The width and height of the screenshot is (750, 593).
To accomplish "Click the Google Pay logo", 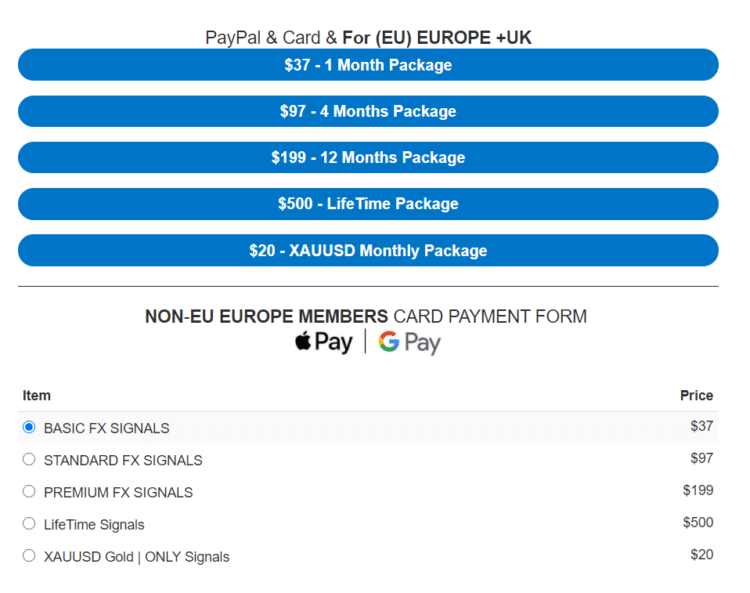I will point(410,342).
